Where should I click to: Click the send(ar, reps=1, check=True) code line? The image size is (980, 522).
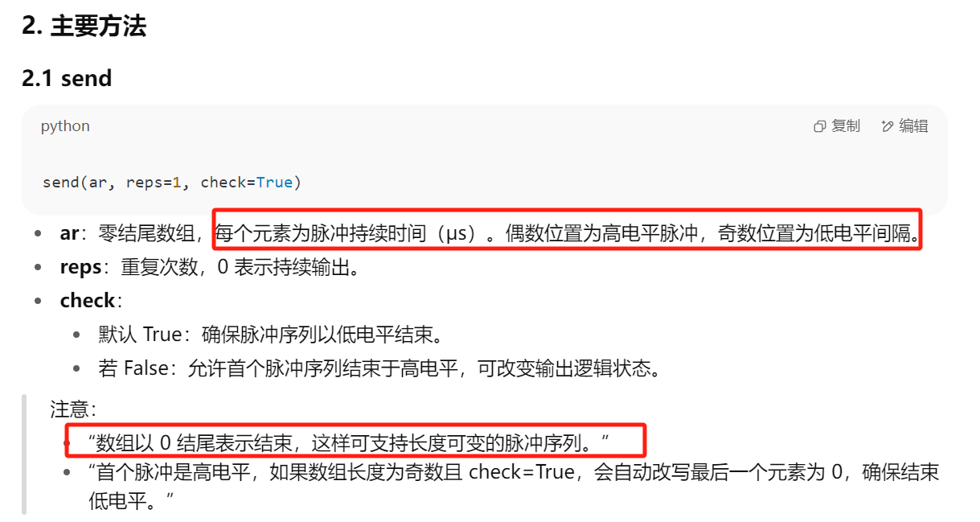click(x=172, y=183)
